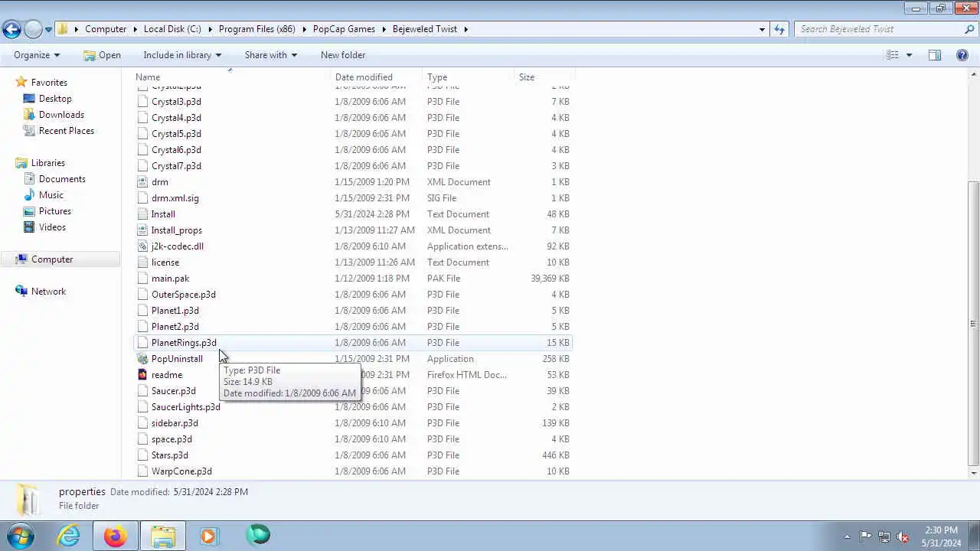Select the Crystal3.p3d file
This screenshot has height=551, width=980.
[x=176, y=102]
